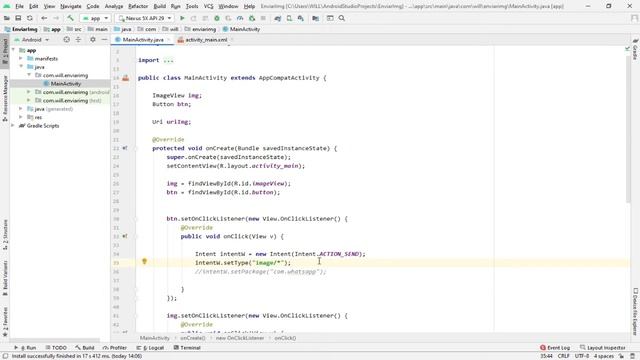Viewport: 640px width, 360px height.
Task: Open the AVD Manager icon
Action: point(289,18)
